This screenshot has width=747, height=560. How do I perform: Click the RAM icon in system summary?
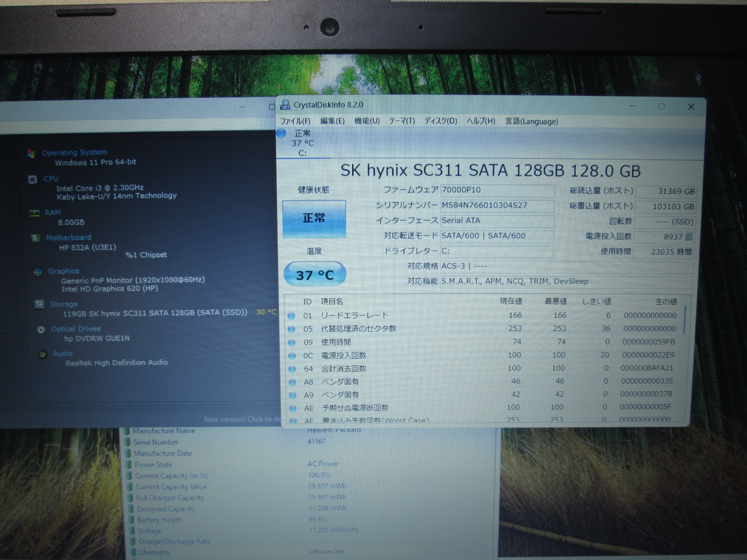(34, 213)
